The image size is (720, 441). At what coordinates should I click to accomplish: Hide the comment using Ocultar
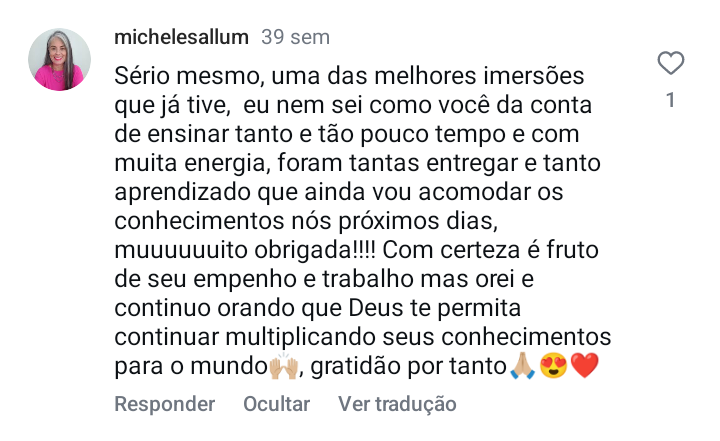click(x=276, y=404)
